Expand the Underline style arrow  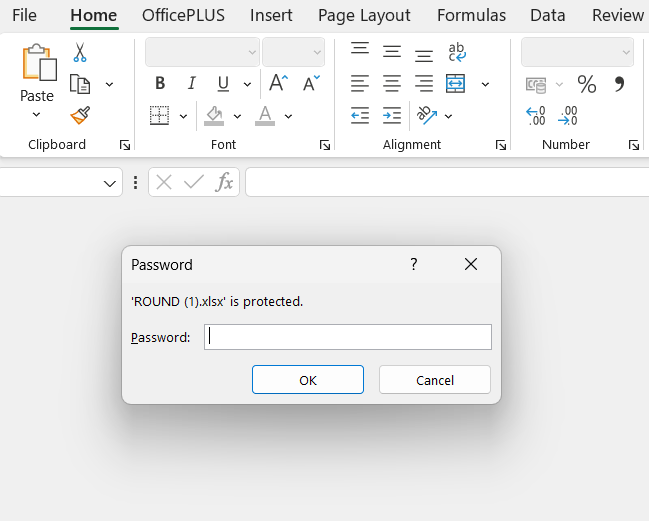point(247,84)
